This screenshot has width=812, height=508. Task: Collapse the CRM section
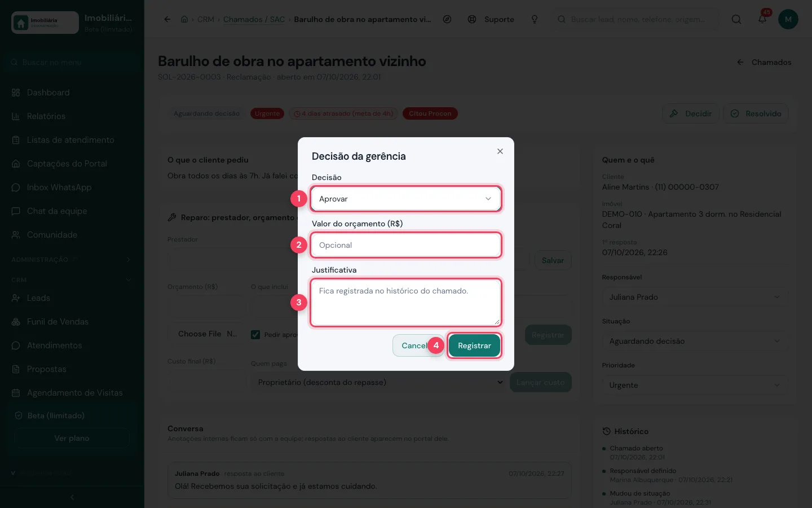[72, 280]
